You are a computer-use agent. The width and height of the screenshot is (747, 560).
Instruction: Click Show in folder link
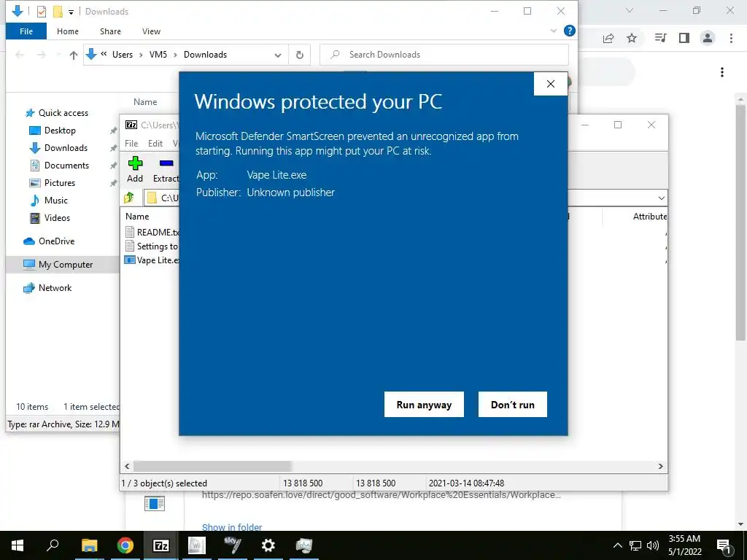pos(232,527)
